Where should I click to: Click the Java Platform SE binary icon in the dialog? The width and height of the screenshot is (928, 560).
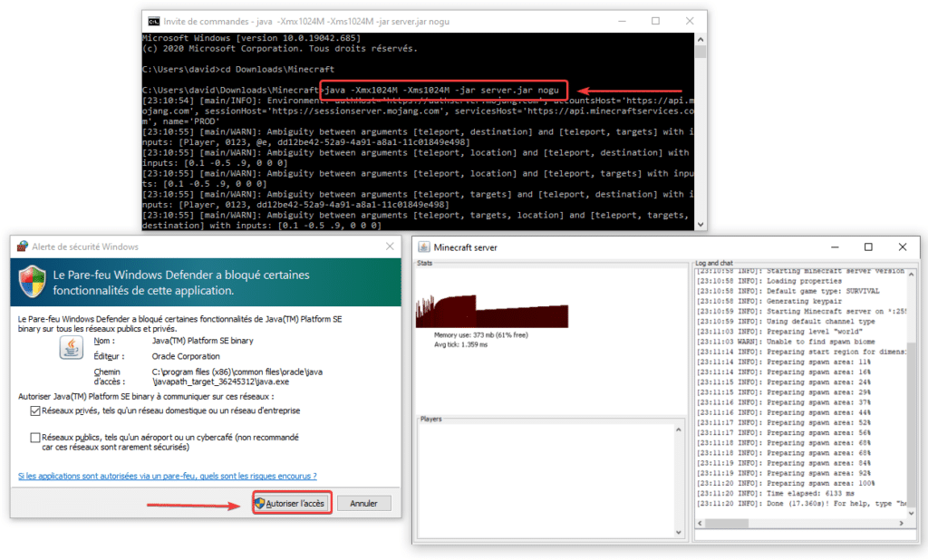70,349
